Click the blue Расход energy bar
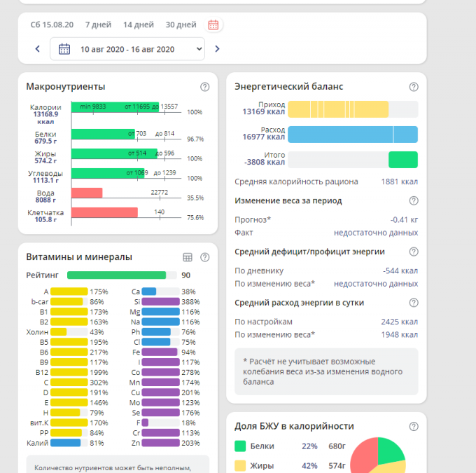 pos(352,135)
